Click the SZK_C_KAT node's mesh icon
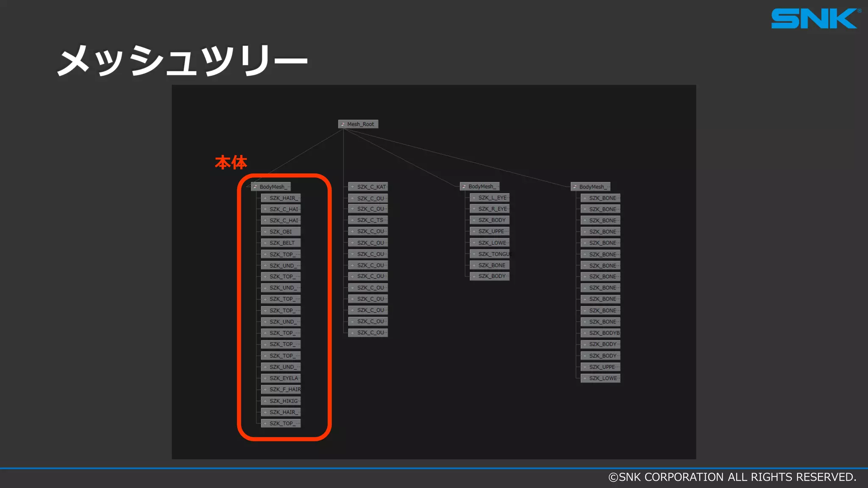The height and width of the screenshot is (488, 868). tap(353, 187)
